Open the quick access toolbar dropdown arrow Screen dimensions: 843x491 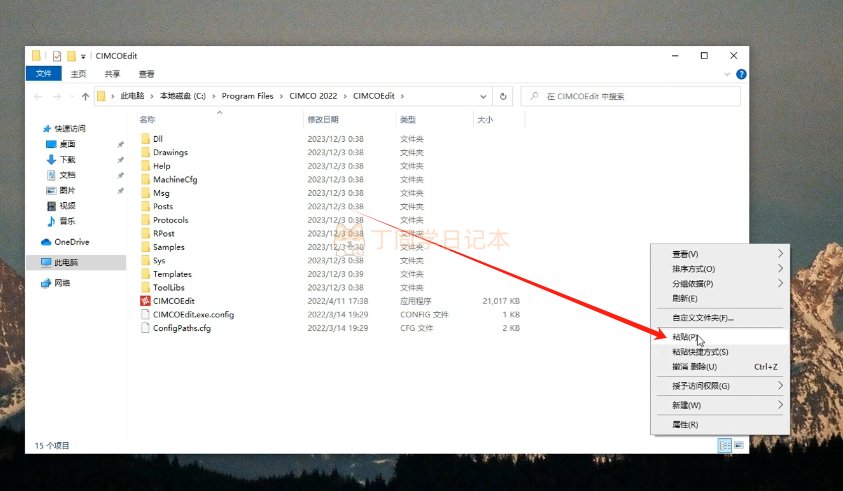[x=83, y=56]
